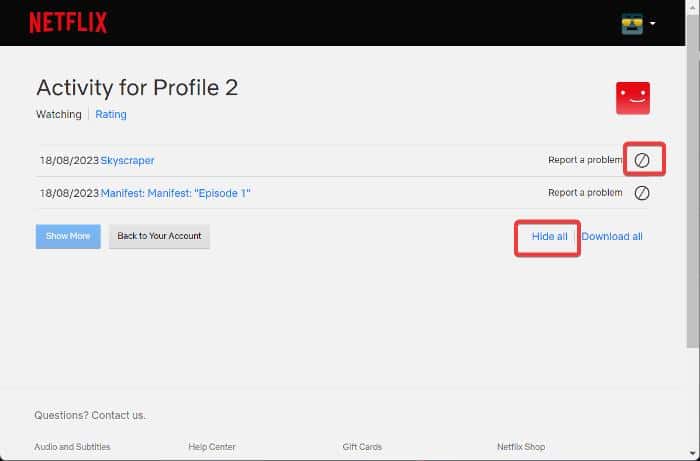The height and width of the screenshot is (461, 700).
Task: Switch to the Rating tab
Action: (111, 115)
